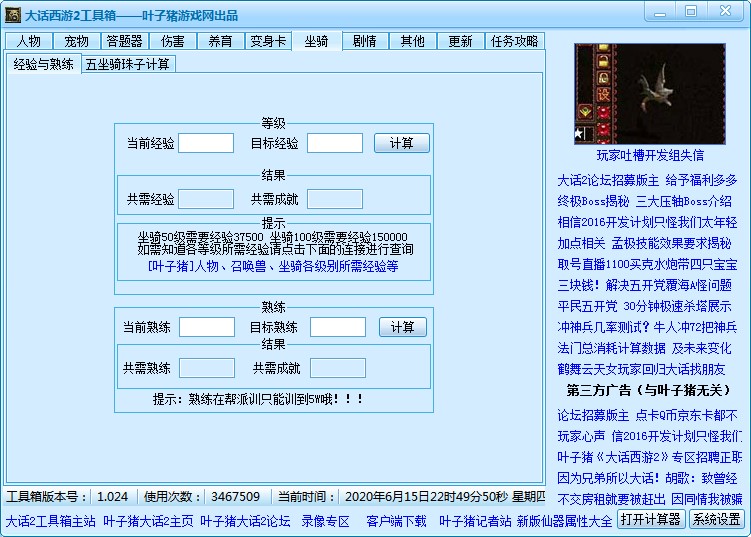Open 冲神兵几率测试 link
The height and width of the screenshot is (537, 751).
click(647, 327)
